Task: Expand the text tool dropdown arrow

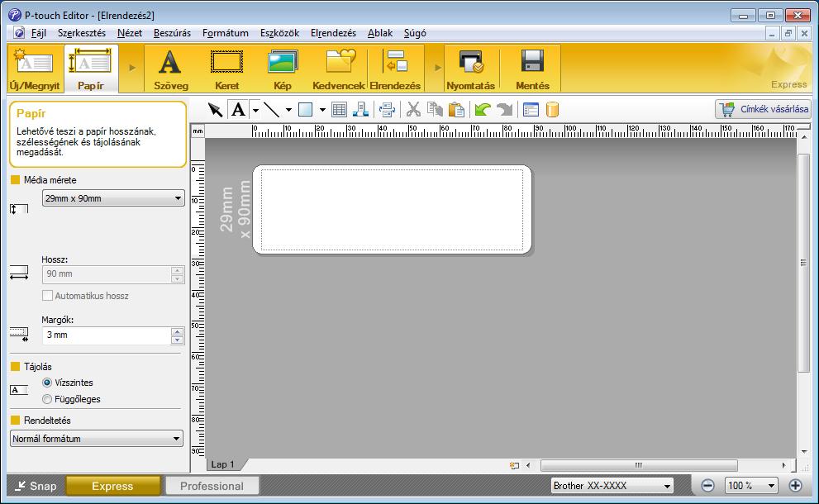Action: point(255,110)
